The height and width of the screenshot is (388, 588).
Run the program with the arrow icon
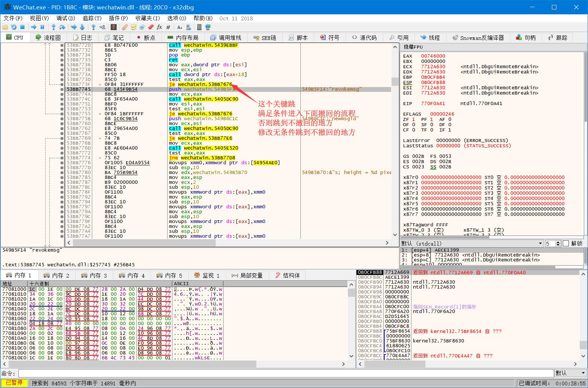(x=34, y=27)
